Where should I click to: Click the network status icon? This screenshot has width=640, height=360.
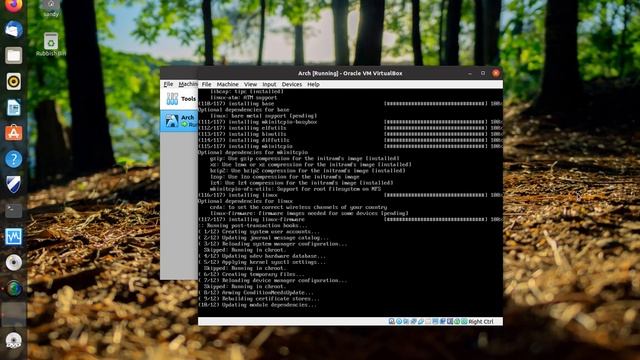413,322
